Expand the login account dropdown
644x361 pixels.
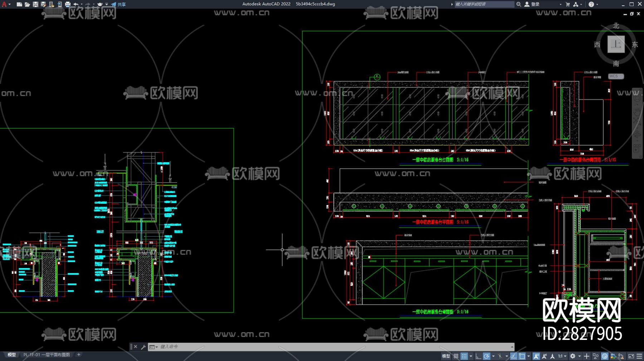click(560, 4)
